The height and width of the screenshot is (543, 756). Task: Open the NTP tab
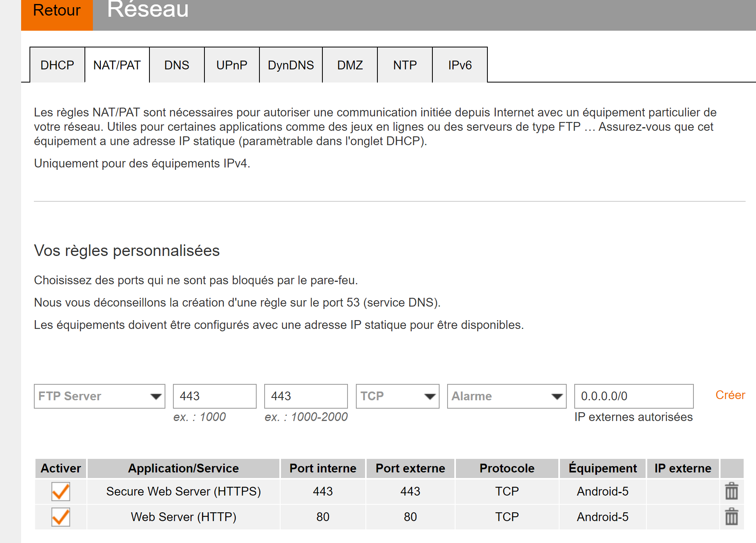coord(405,65)
